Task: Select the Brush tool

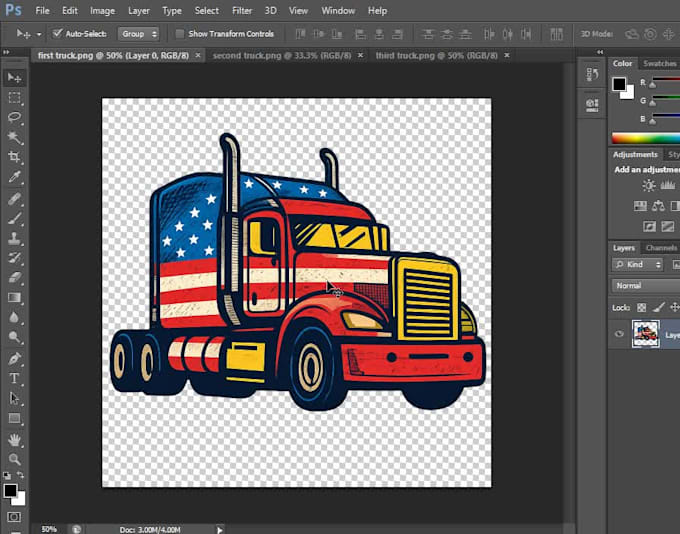Action: click(14, 219)
